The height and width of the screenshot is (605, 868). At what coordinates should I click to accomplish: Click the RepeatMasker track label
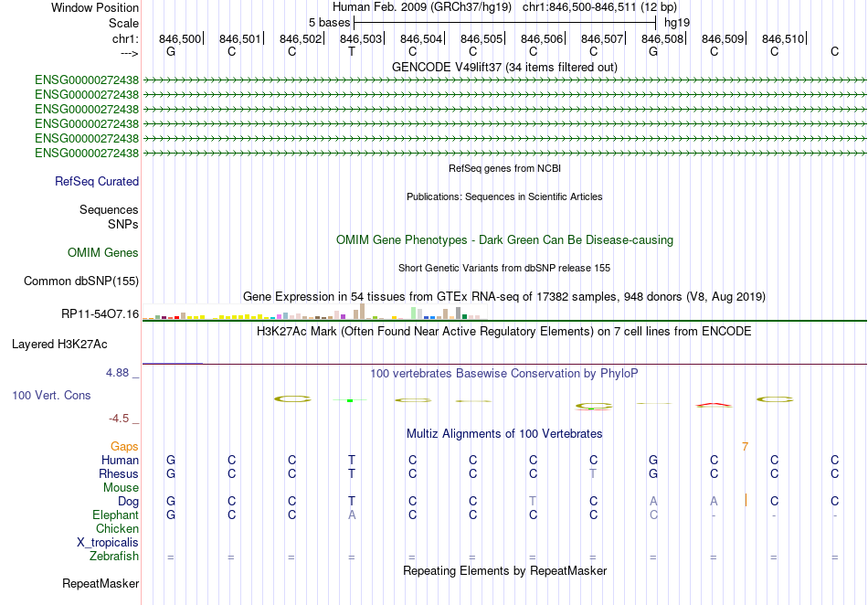click(101, 583)
